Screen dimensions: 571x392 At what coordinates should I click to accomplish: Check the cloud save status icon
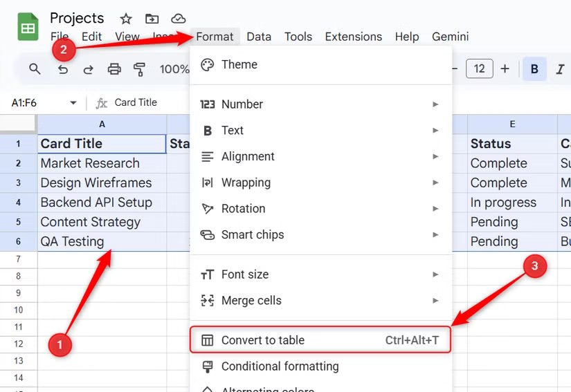coord(179,19)
